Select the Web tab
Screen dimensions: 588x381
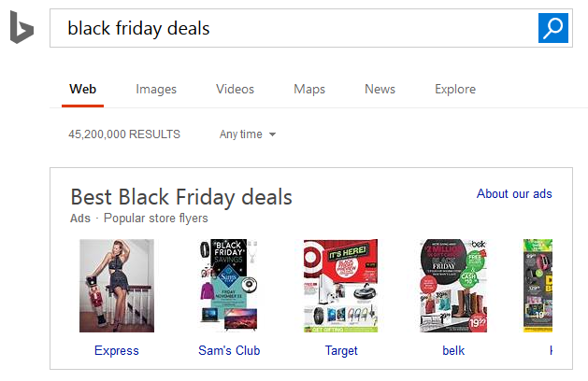[x=82, y=90]
